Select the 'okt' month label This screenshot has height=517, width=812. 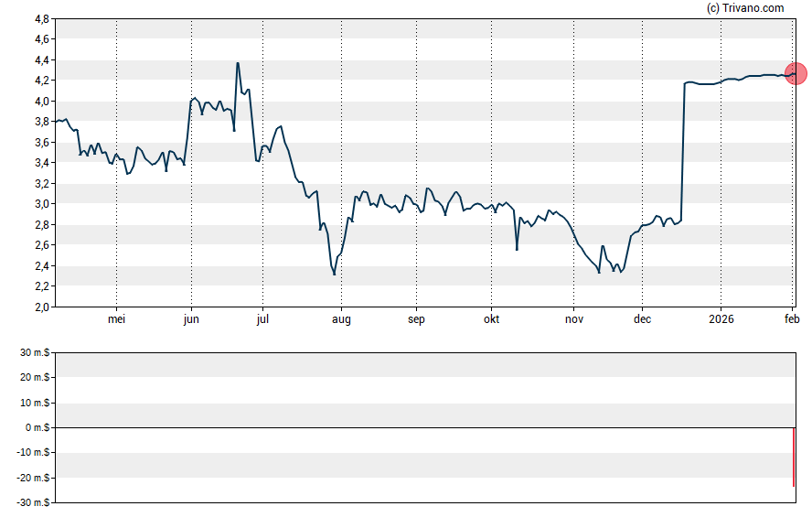pyautogui.click(x=491, y=319)
